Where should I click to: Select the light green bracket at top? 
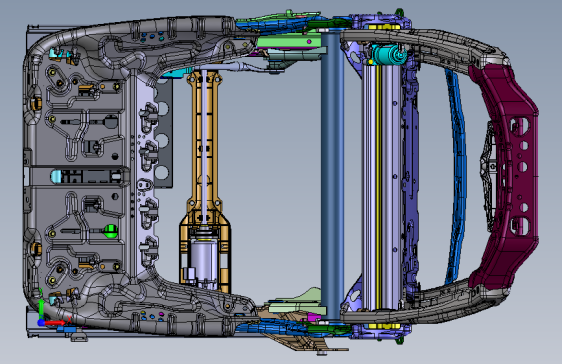[289, 42]
